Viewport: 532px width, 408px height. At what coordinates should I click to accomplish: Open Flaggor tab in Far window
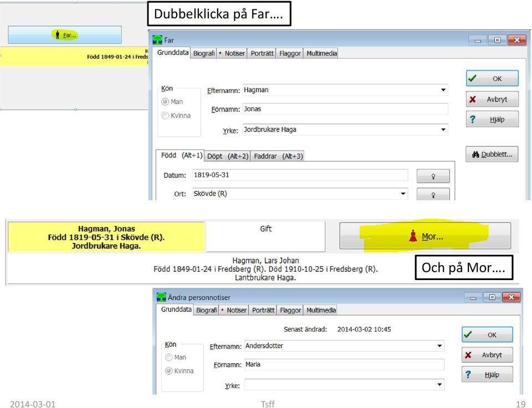click(290, 53)
